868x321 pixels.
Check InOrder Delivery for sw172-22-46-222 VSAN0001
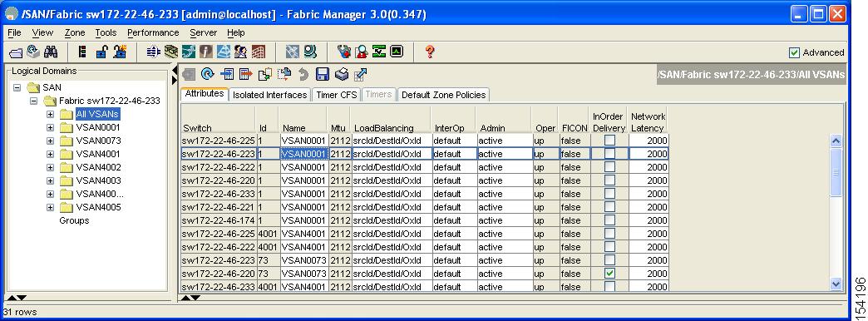(x=609, y=167)
